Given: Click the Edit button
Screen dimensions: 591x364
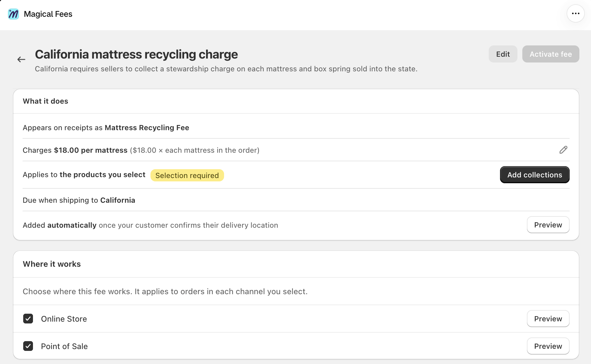Looking at the screenshot, I should [x=503, y=54].
